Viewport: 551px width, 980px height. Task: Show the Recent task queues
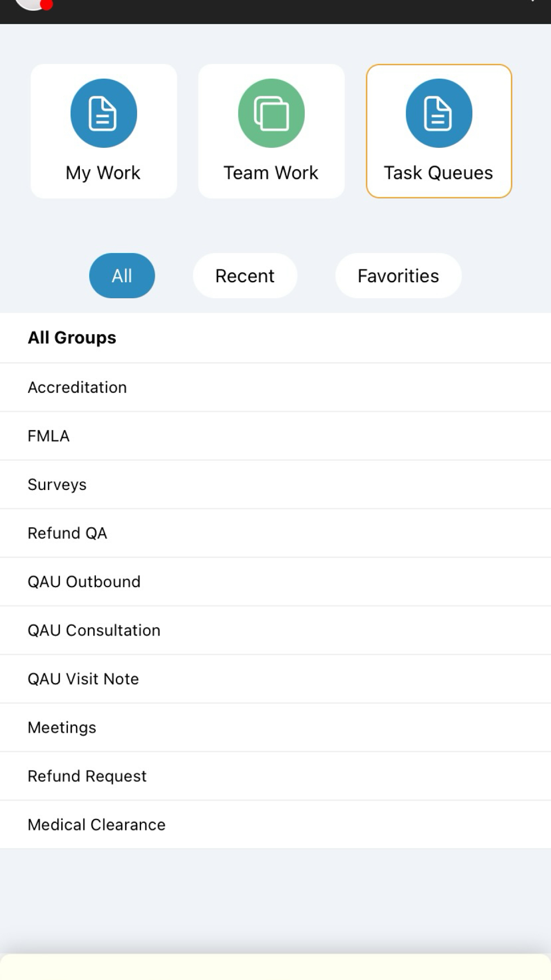245,276
